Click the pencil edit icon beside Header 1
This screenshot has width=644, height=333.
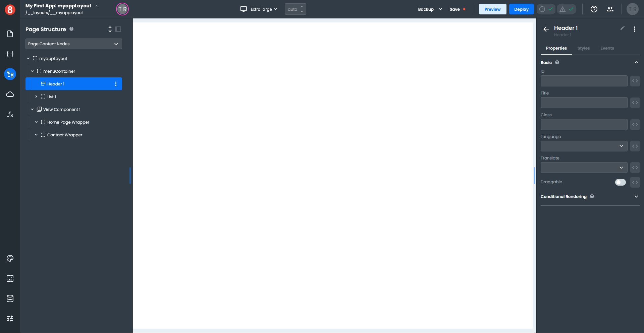622,28
